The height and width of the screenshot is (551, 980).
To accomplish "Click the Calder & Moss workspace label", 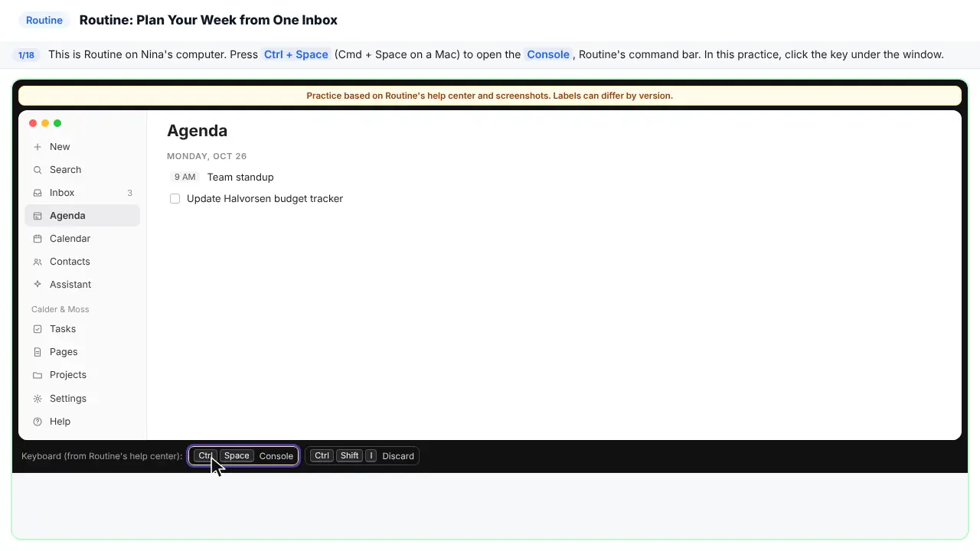I will point(60,309).
